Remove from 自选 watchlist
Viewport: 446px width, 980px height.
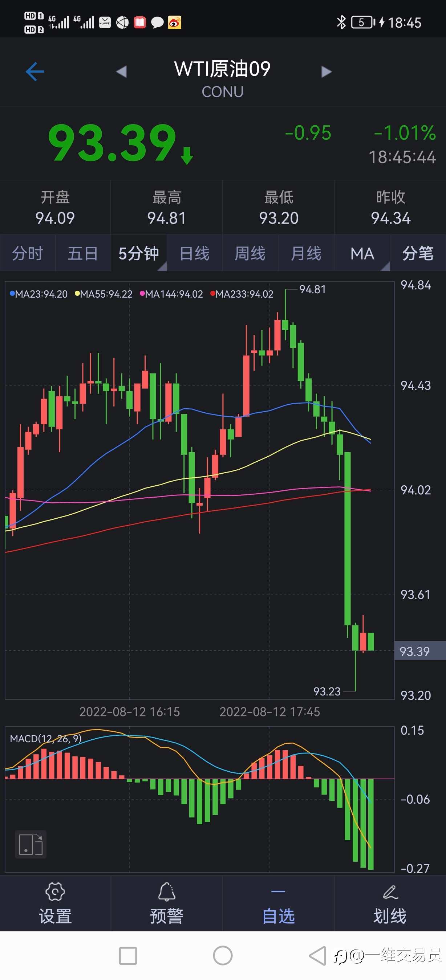(x=278, y=903)
